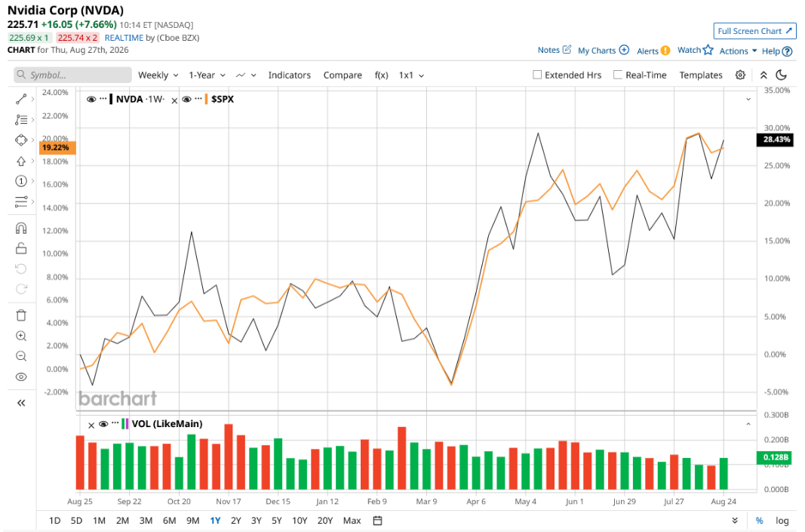Select the trend line drawing tool
Viewport: 805px width, 532px height.
point(21,99)
